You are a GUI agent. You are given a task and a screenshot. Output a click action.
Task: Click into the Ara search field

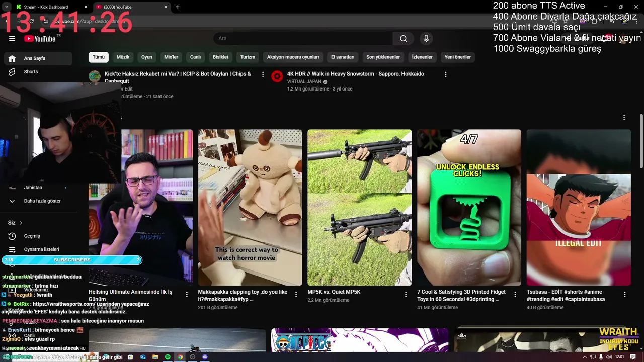(x=303, y=39)
